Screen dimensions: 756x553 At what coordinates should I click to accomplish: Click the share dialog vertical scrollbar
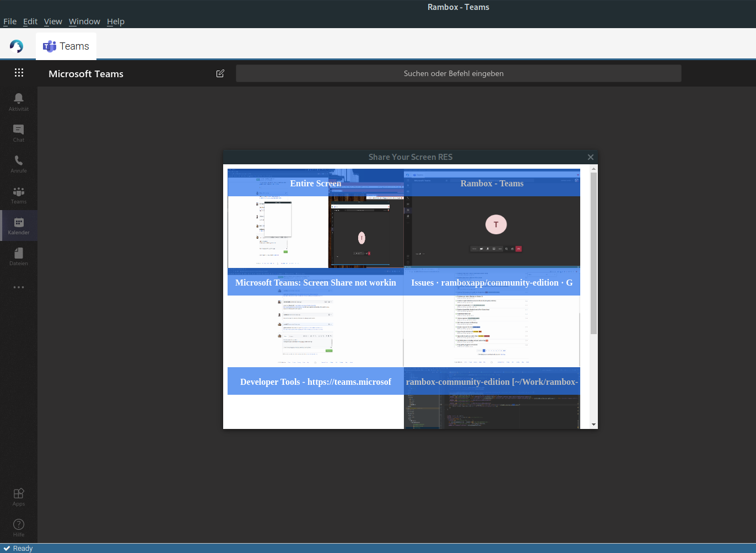pyautogui.click(x=593, y=253)
